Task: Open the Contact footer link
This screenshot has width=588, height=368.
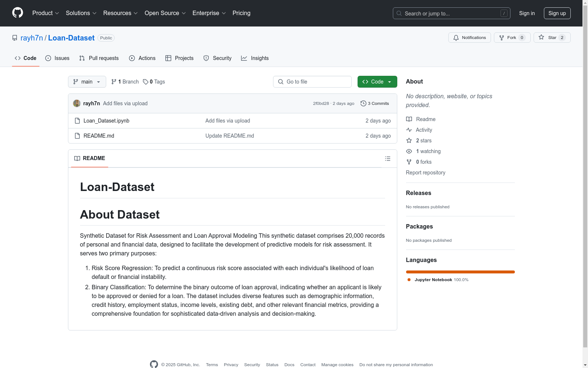Action: [x=308, y=365]
